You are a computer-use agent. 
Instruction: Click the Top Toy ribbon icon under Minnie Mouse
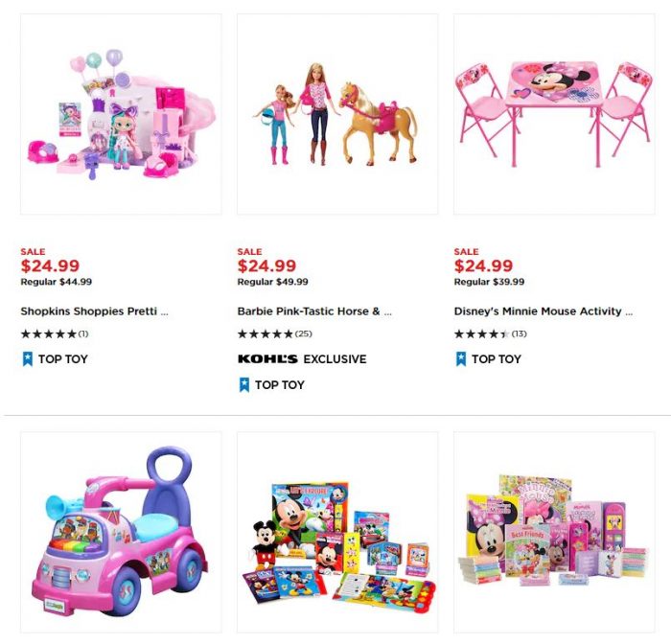click(x=461, y=359)
